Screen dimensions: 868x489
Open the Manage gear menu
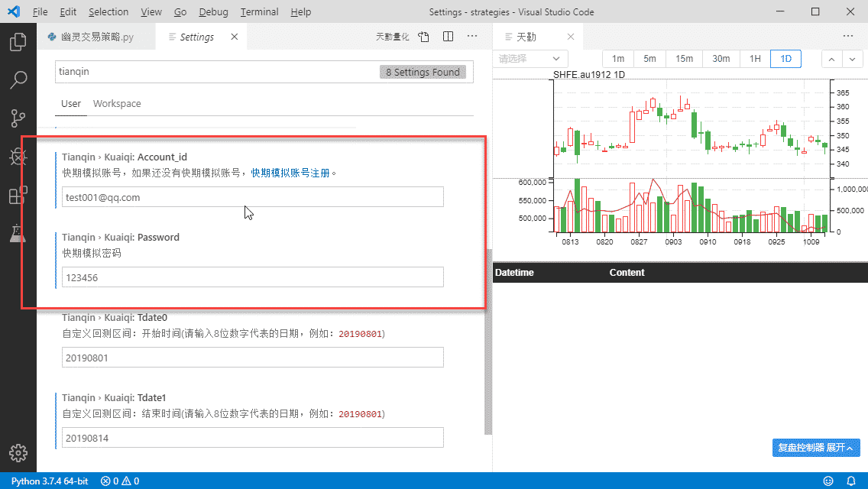(18, 453)
